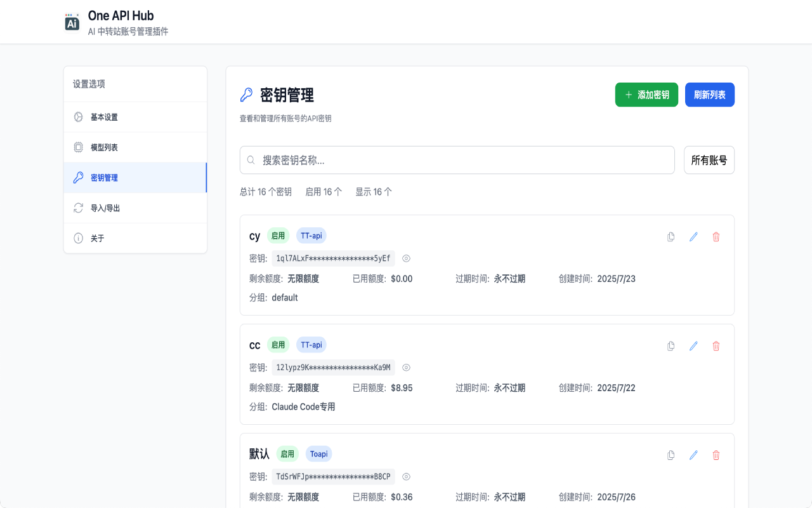
Task: Click the One API Hub logo icon
Action: (72, 22)
